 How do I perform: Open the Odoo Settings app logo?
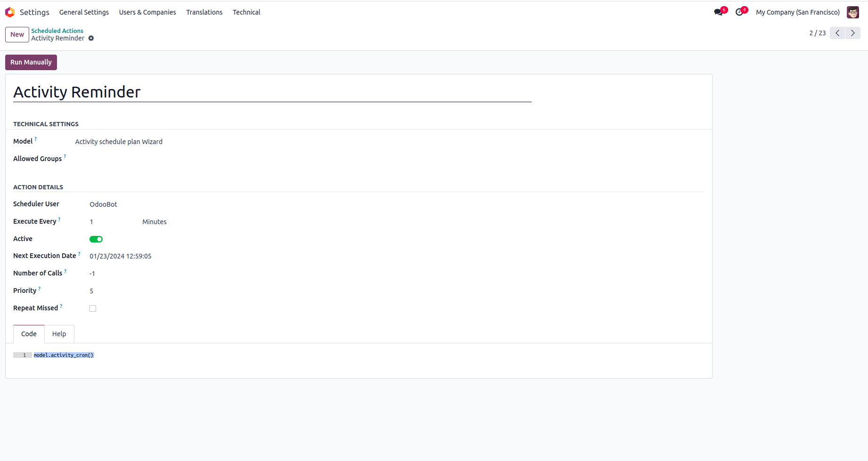[10, 12]
